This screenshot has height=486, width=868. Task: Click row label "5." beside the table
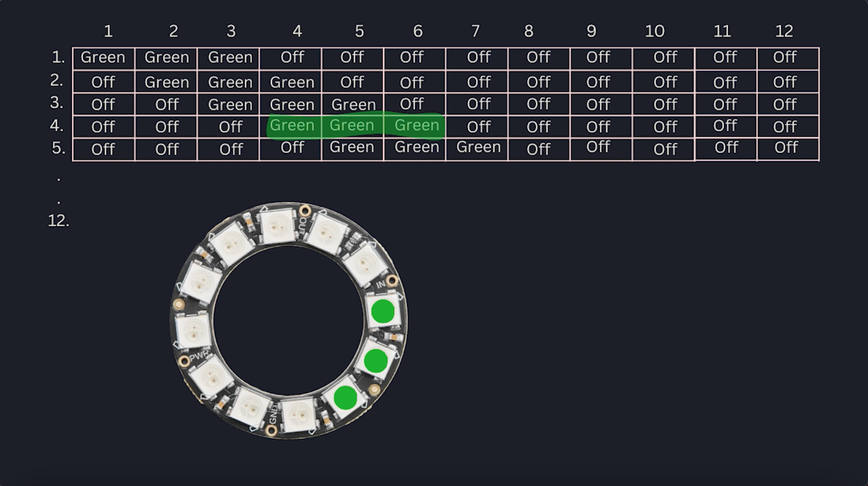[59, 148]
